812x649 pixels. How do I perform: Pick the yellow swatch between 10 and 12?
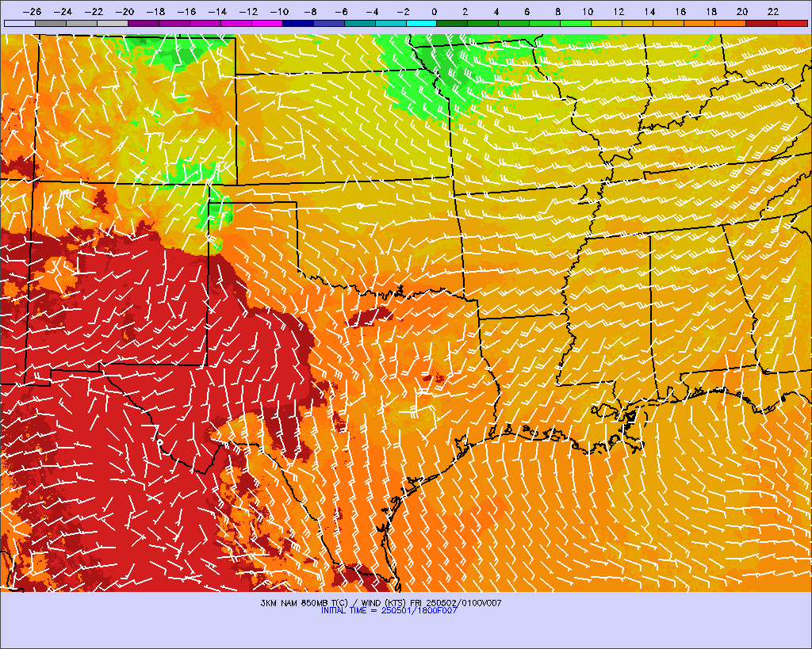tap(607, 23)
